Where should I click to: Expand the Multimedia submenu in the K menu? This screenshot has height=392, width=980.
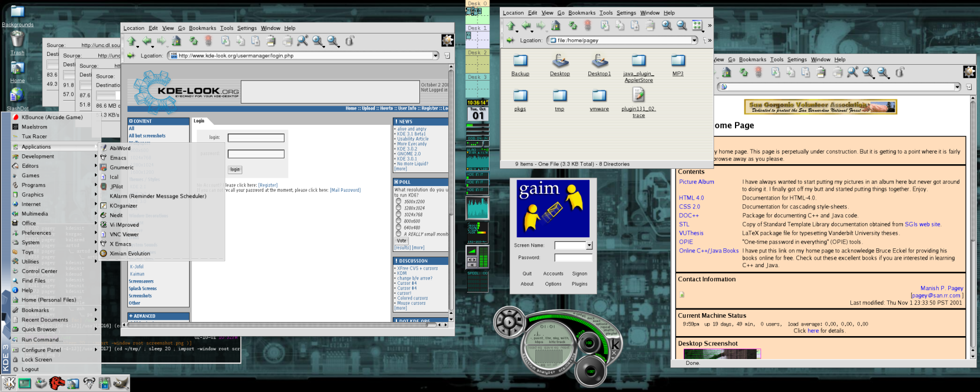pyautogui.click(x=57, y=214)
